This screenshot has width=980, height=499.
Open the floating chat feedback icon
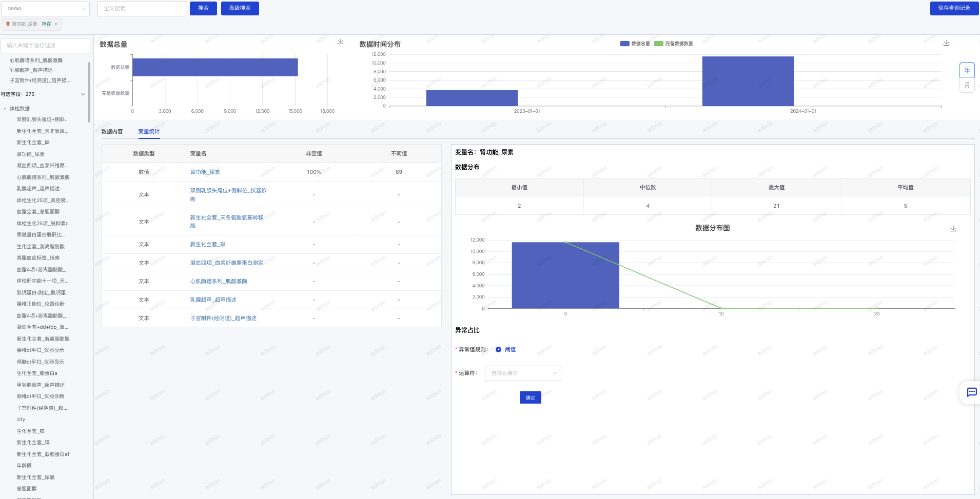(x=971, y=392)
